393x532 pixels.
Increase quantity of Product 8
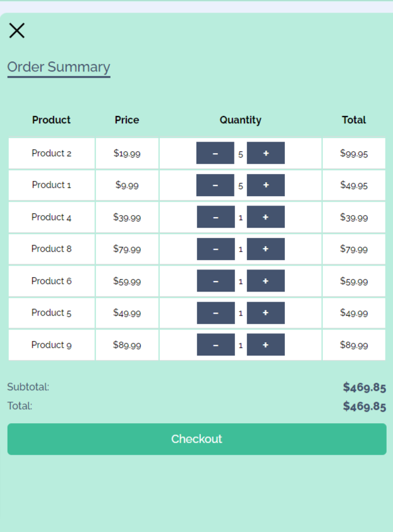[265, 249]
